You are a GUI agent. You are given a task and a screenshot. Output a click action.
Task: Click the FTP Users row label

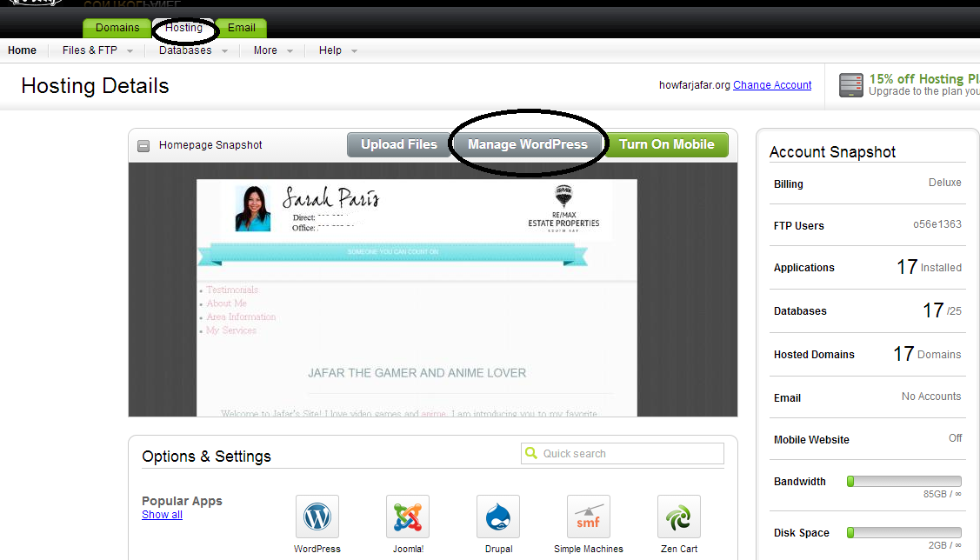(x=799, y=225)
